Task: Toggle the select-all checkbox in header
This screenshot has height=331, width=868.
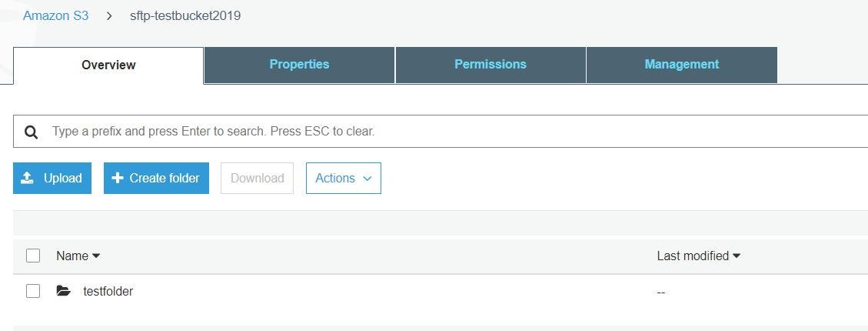Action: [x=33, y=256]
